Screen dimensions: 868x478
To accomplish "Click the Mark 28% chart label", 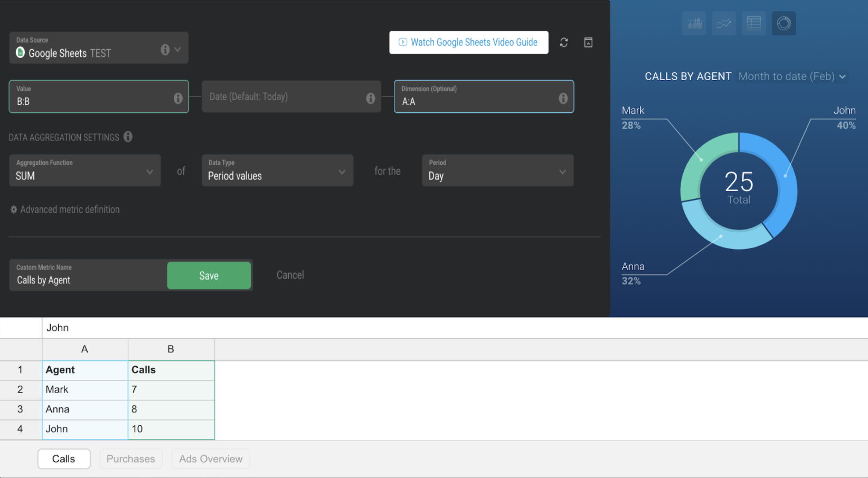I will pyautogui.click(x=633, y=118).
